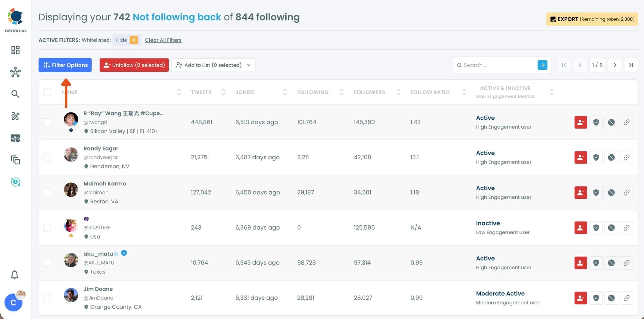Viewport: 644px width, 319px height.
Task: Tick the checkbox beside aku_matu
Action: (x=47, y=263)
